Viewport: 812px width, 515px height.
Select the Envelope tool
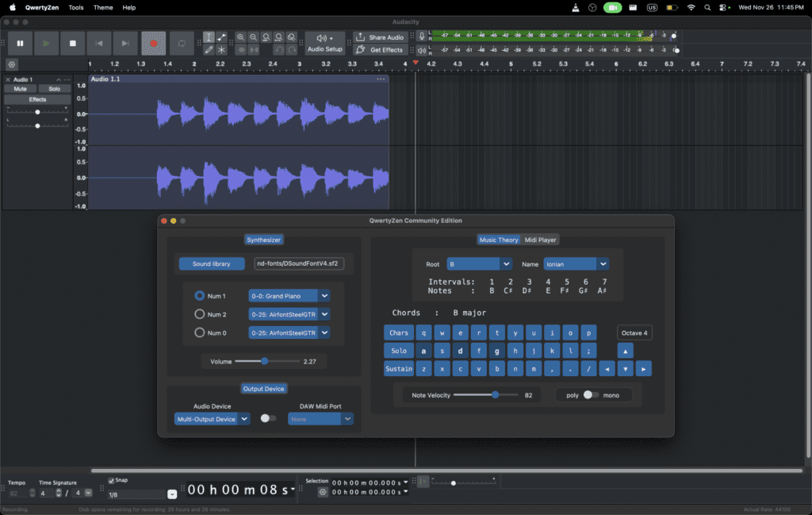pyautogui.click(x=221, y=37)
